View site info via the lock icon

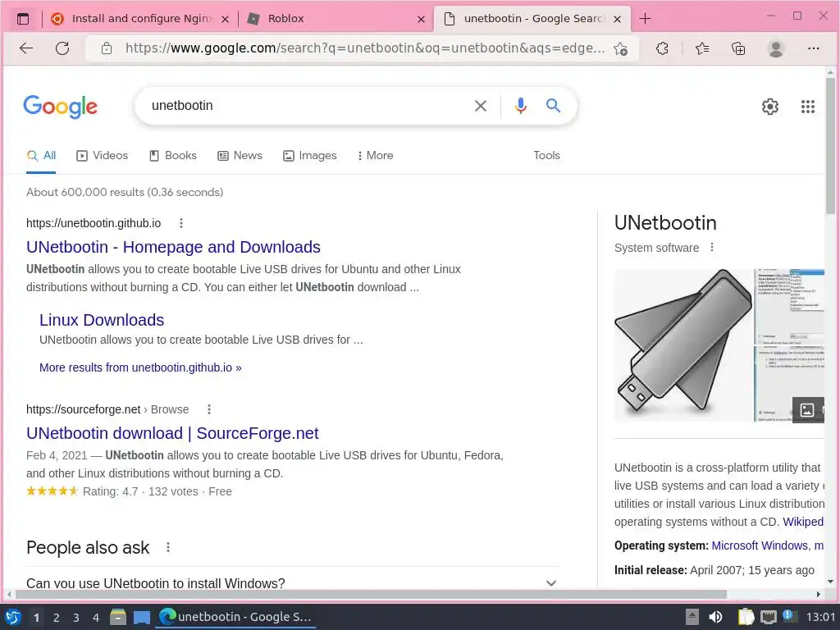107,48
